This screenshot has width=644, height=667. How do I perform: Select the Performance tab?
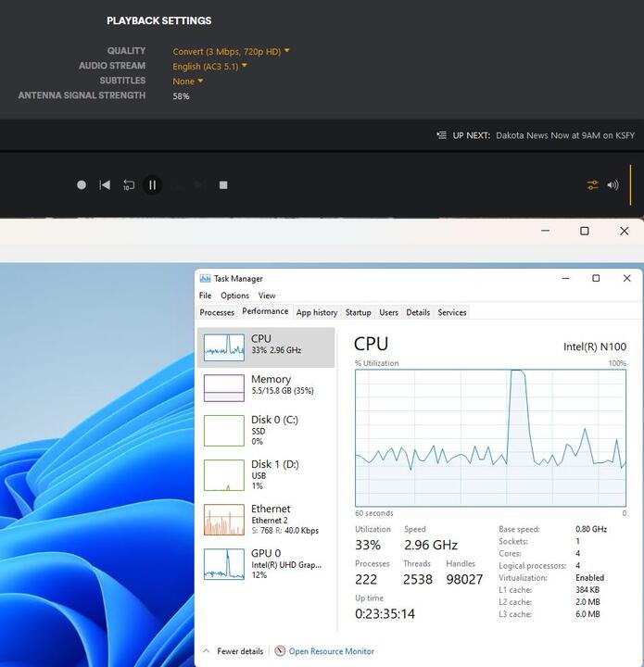[265, 311]
